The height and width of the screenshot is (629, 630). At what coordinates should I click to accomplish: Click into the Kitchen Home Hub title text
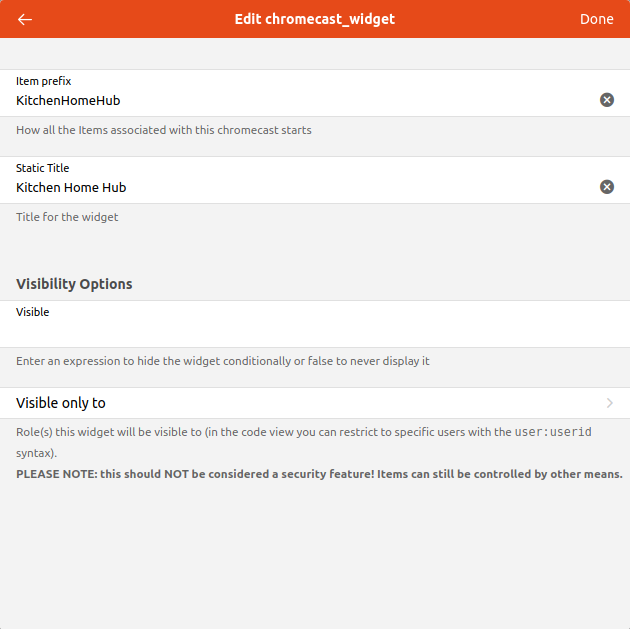click(71, 188)
